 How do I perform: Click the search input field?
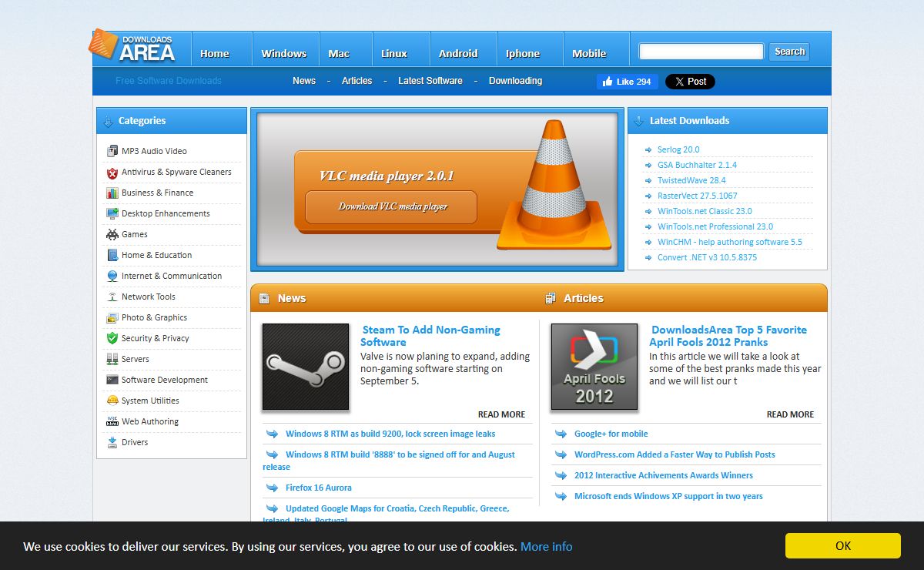tap(701, 52)
